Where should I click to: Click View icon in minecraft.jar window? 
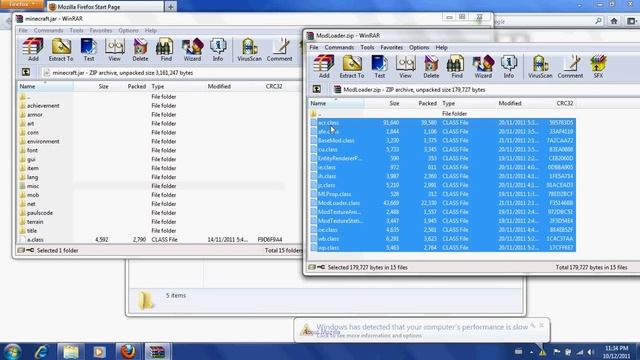click(115, 50)
